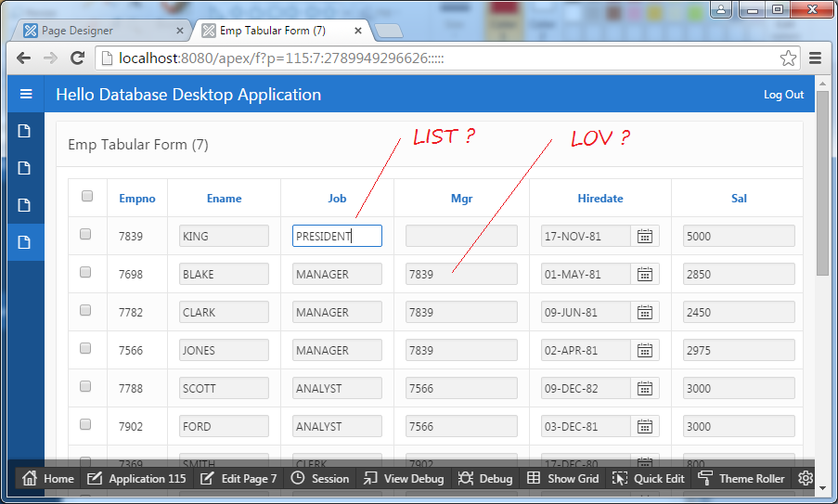This screenshot has width=838, height=504.
Task: Sort by Hiredate column header
Action: (x=600, y=199)
